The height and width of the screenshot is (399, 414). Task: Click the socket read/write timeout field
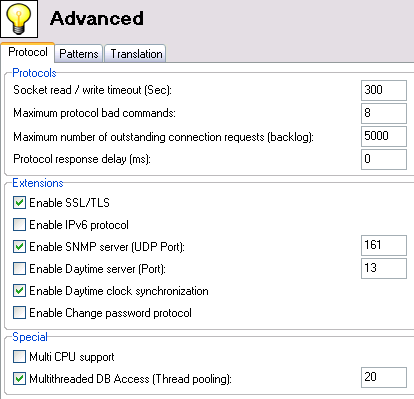(384, 90)
